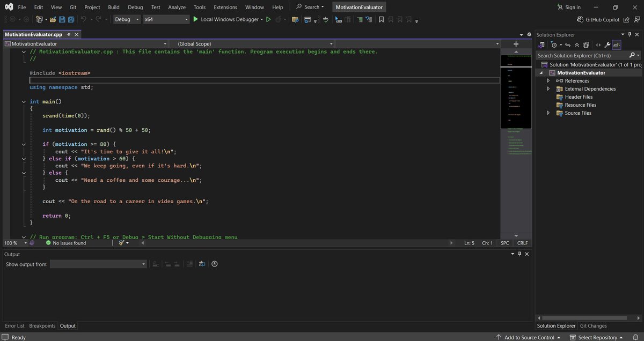
Task: Click the abc spell checker toolbar icon
Action: [x=326, y=19]
